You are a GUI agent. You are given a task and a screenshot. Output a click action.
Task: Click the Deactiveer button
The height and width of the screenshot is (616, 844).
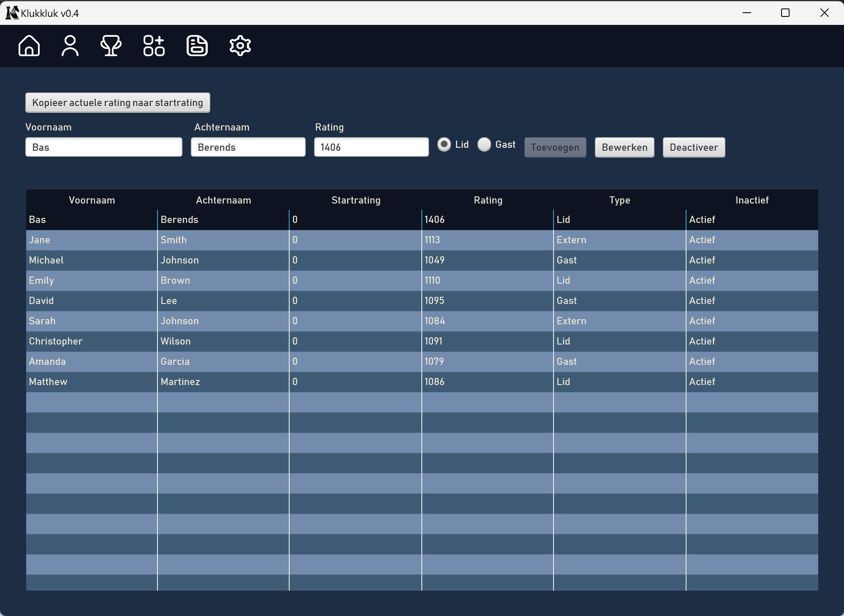pos(694,147)
